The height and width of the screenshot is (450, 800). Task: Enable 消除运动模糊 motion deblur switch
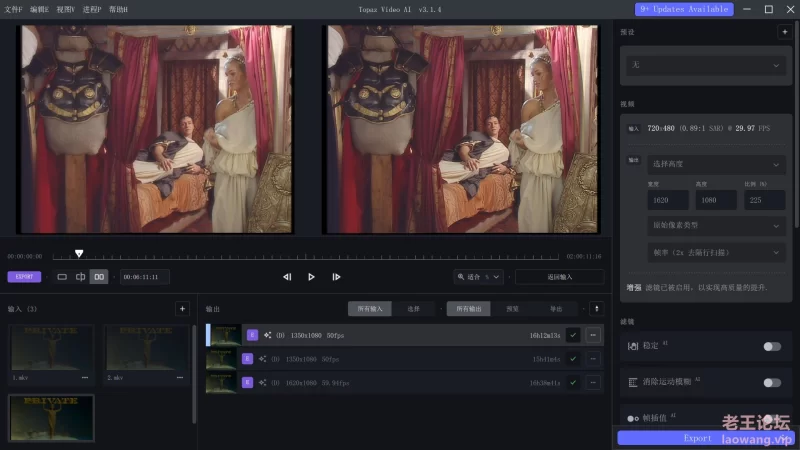(x=771, y=382)
